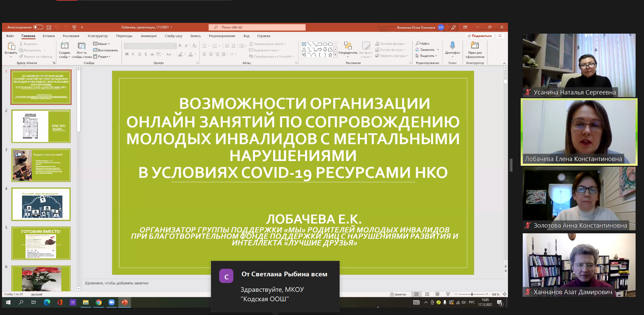Click the Заметки button in status bar
644x315 pixels.
tap(398, 294)
